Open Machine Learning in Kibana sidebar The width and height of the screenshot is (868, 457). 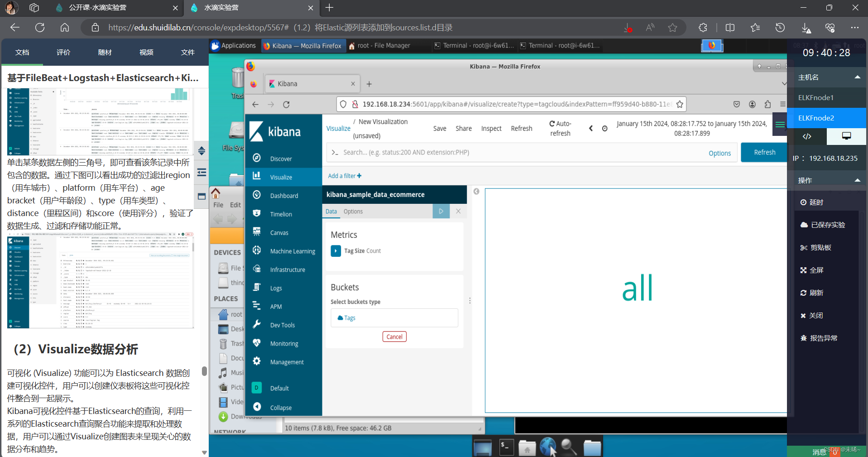click(x=293, y=251)
